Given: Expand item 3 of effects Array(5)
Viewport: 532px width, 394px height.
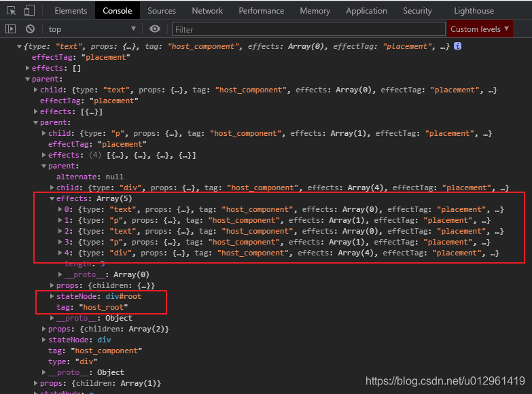Looking at the screenshot, I should (60, 242).
